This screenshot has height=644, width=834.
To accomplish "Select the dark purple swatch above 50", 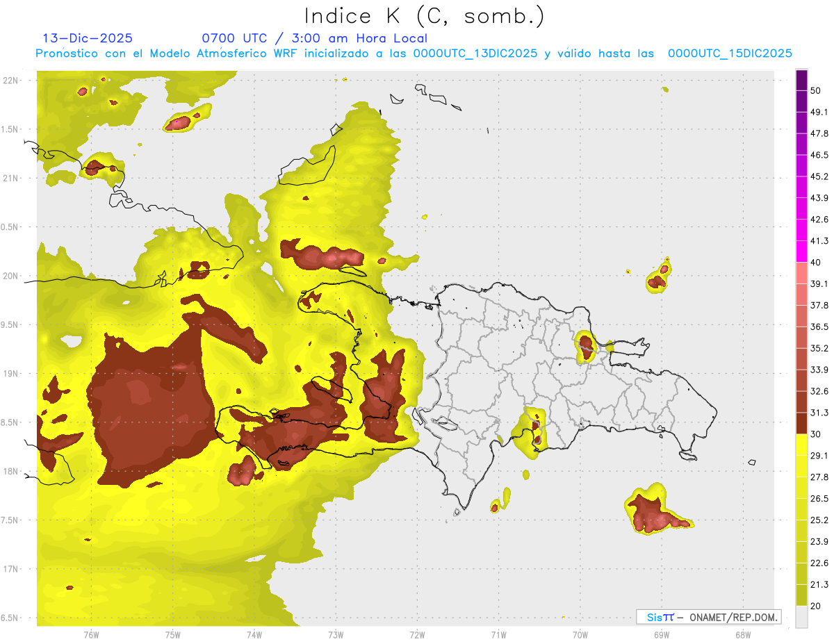I will [802, 81].
